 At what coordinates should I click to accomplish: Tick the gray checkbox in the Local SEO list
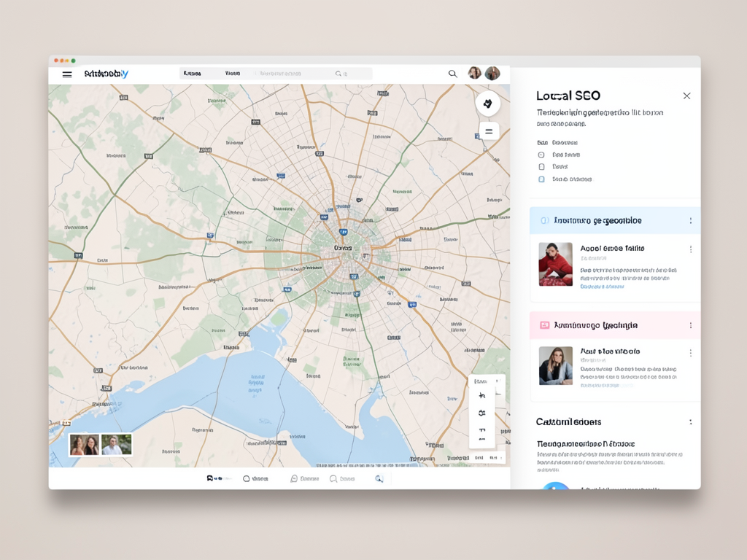tap(541, 167)
